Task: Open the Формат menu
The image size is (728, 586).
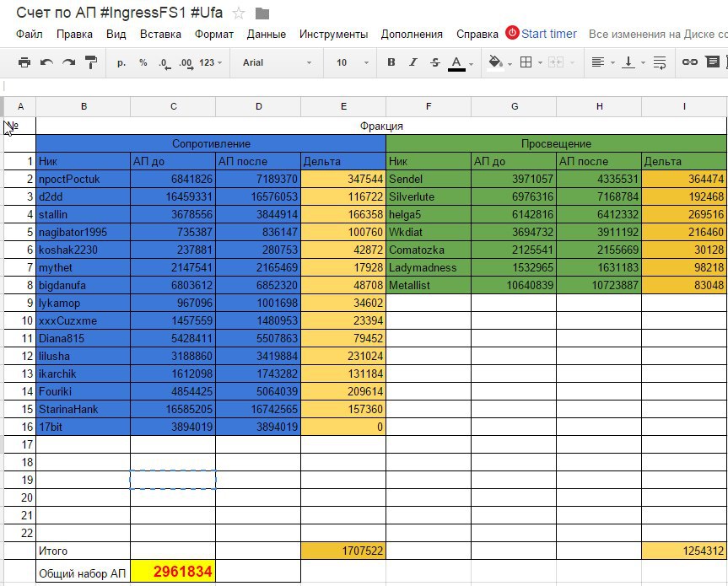Action: tap(214, 35)
